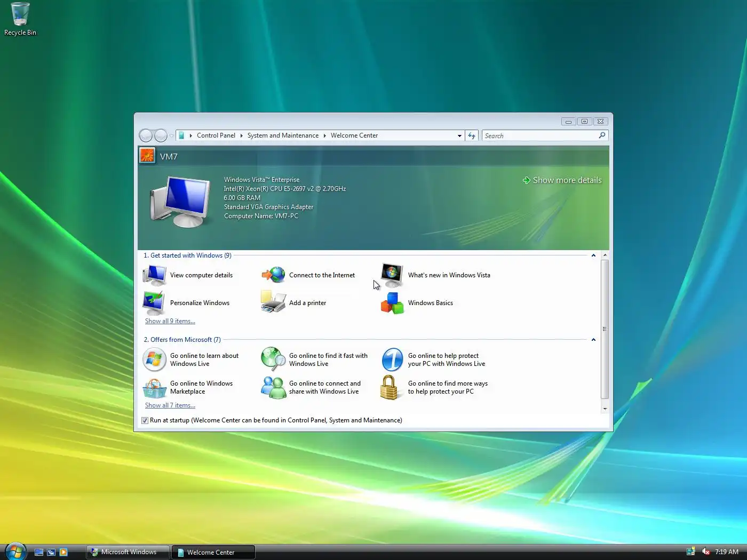747x560 pixels.
Task: Collapse Get started with Windows section
Action: [x=593, y=255]
